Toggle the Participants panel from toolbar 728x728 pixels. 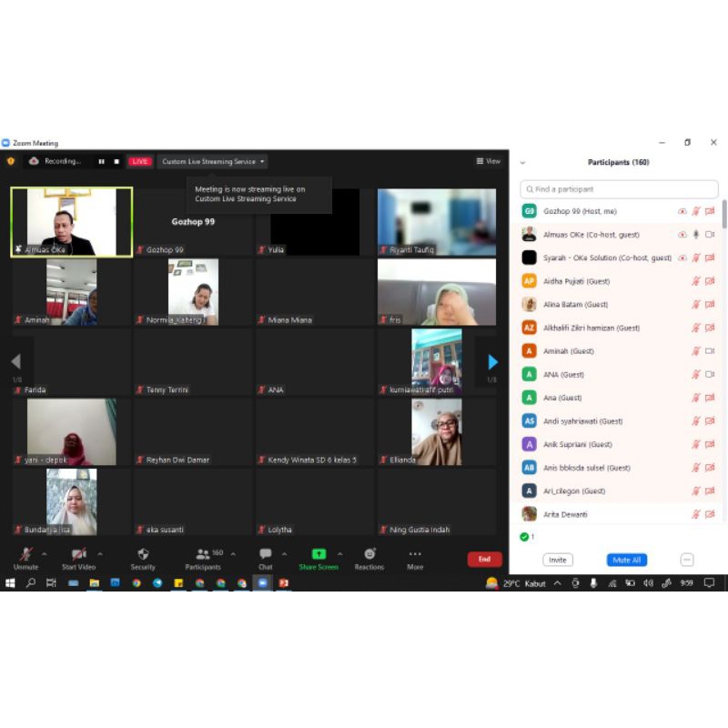click(203, 555)
